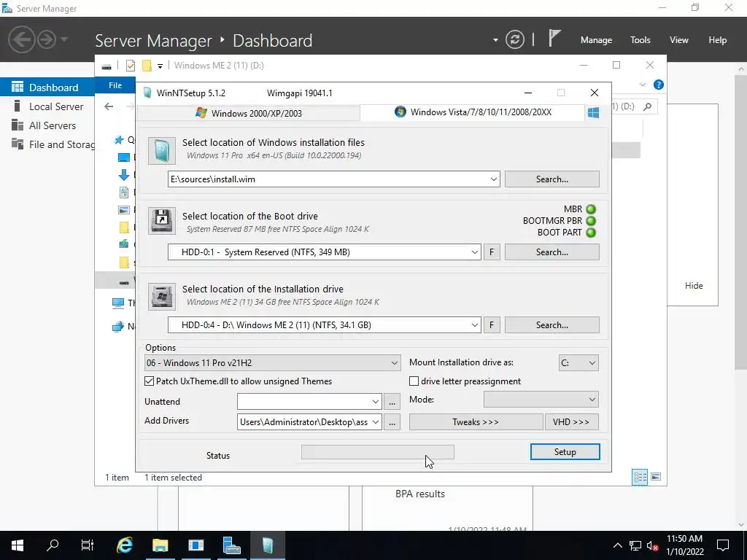Expand the install.wim path dropdown

494,179
